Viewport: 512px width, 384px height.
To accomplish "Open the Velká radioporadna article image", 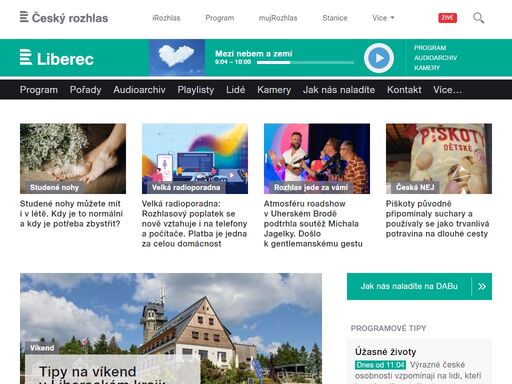I will point(195,159).
